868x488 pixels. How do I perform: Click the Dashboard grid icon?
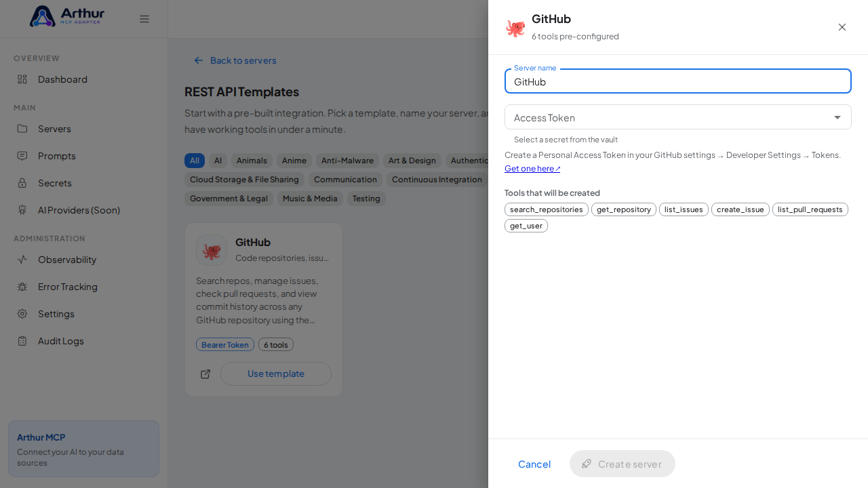(x=22, y=79)
